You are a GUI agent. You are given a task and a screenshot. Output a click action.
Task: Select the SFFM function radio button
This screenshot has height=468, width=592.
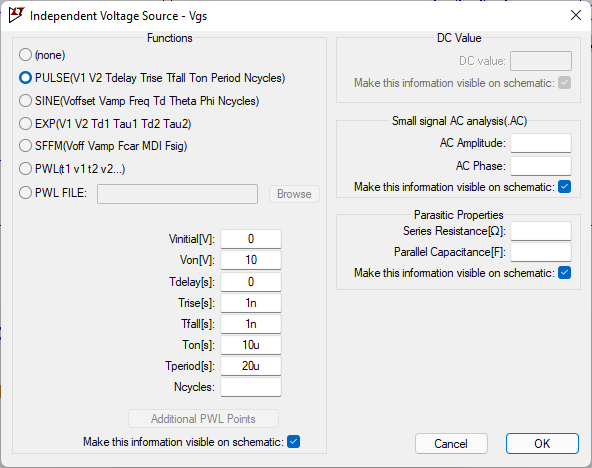[25, 146]
